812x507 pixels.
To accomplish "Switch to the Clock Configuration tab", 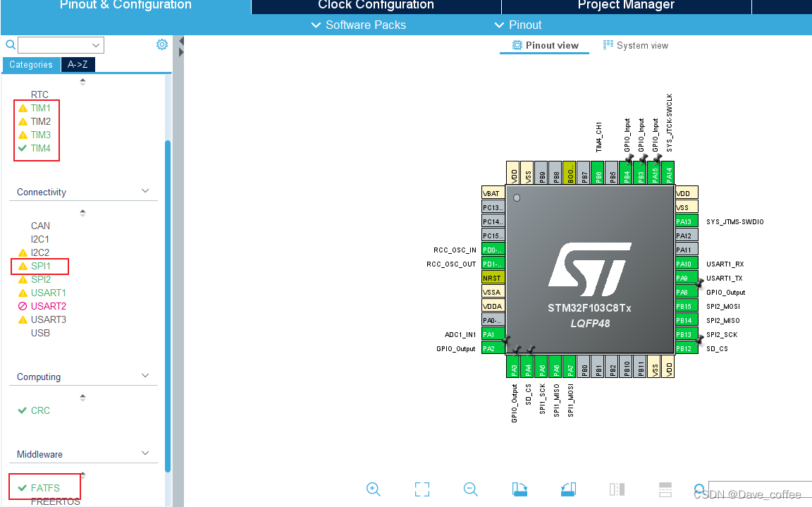I will click(x=376, y=6).
